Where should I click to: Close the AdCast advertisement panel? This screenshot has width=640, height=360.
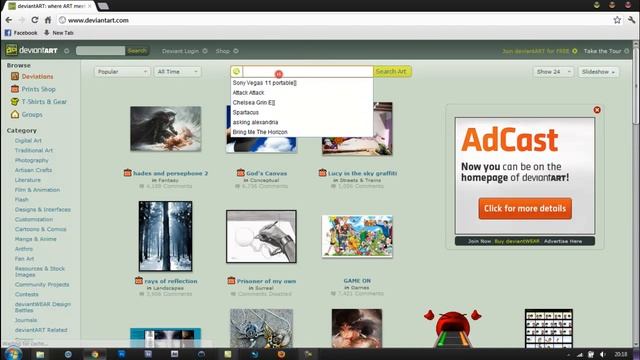(597, 110)
